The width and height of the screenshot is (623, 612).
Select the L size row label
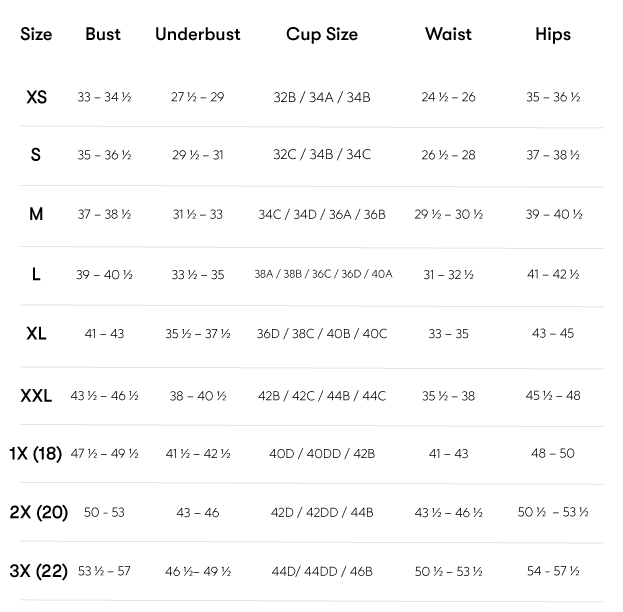[36, 273]
